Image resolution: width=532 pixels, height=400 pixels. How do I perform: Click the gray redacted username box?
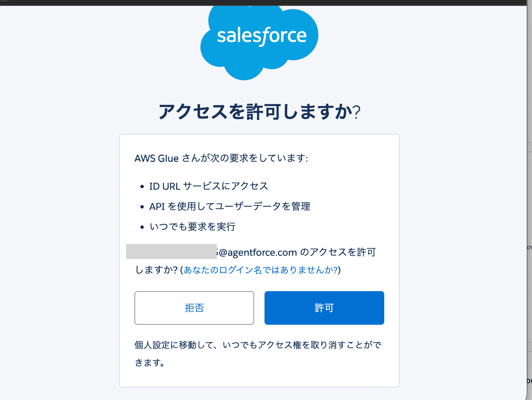click(x=171, y=251)
